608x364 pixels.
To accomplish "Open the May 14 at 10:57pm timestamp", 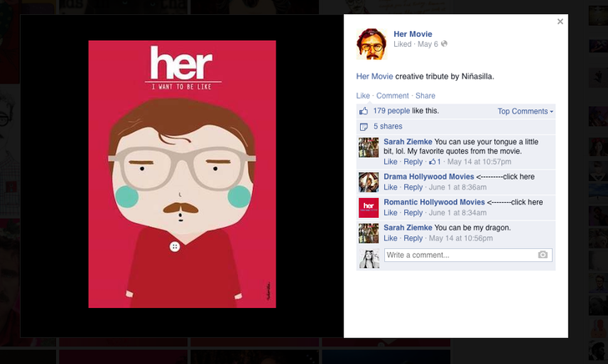I will pos(479,162).
